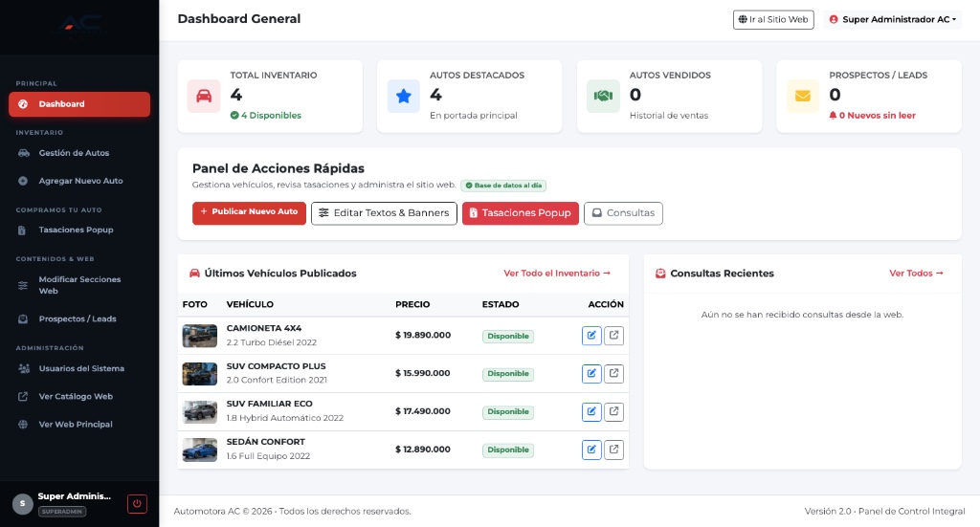The height and width of the screenshot is (527, 980).
Task: Click the car icon beside Últimos Vehículos Publicados
Action: tap(194, 273)
